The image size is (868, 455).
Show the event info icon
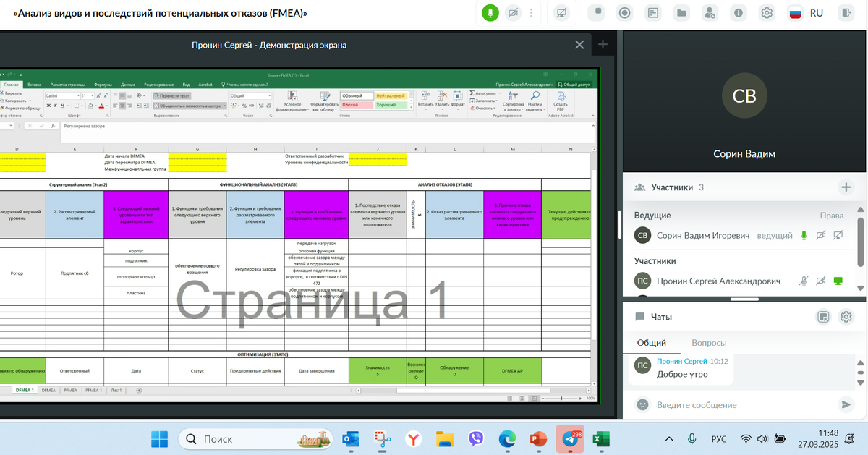click(738, 13)
